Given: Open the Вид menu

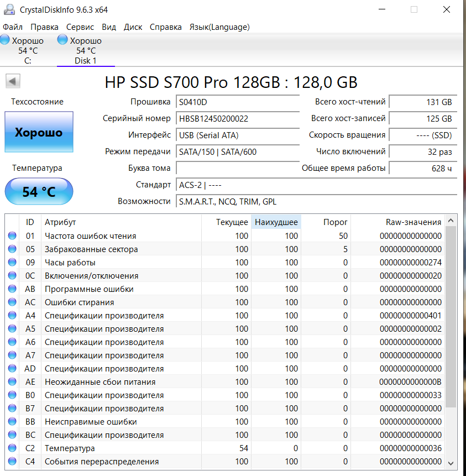Looking at the screenshot, I should click(x=109, y=27).
